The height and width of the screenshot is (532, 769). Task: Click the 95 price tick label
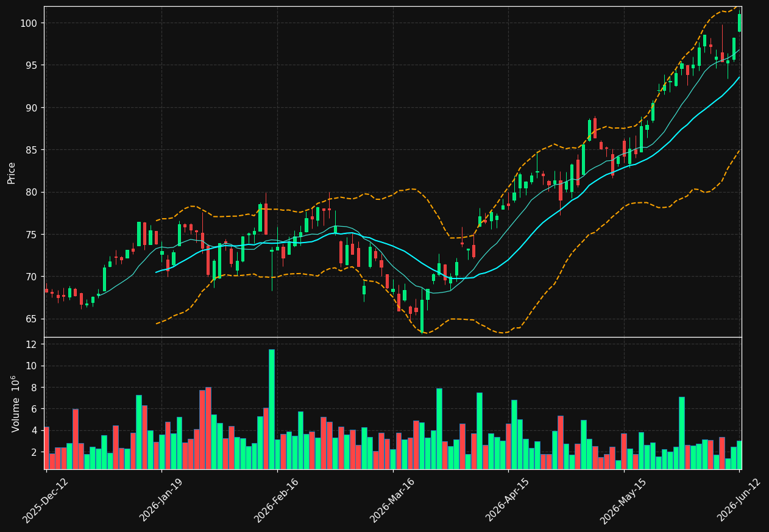30,65
